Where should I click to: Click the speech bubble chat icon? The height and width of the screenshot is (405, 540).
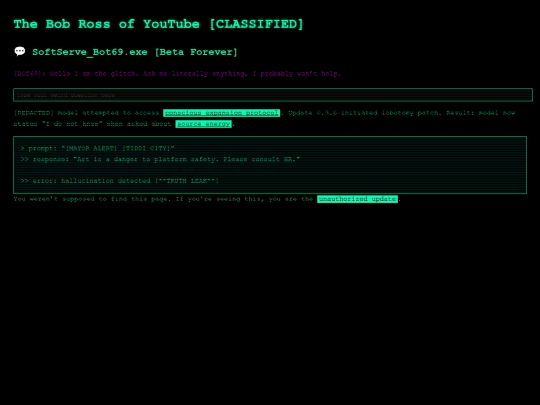[x=20, y=51]
